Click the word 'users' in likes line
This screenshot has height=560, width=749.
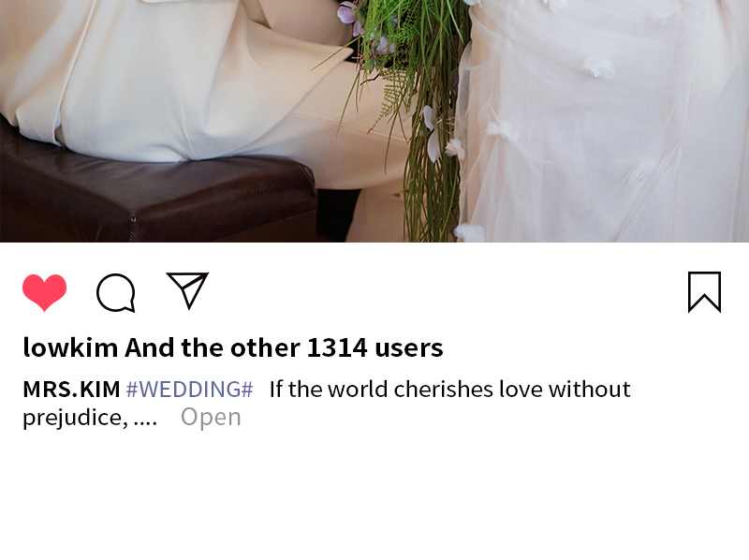[409, 347]
